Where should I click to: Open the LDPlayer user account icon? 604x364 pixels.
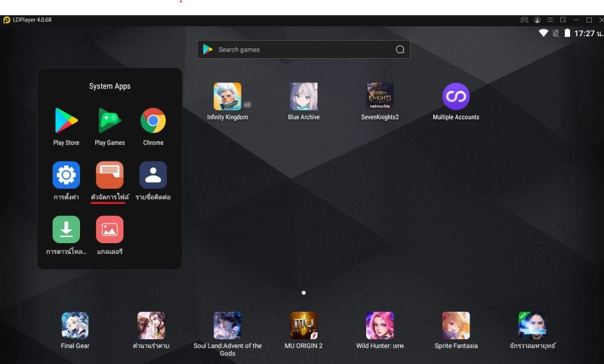click(537, 20)
